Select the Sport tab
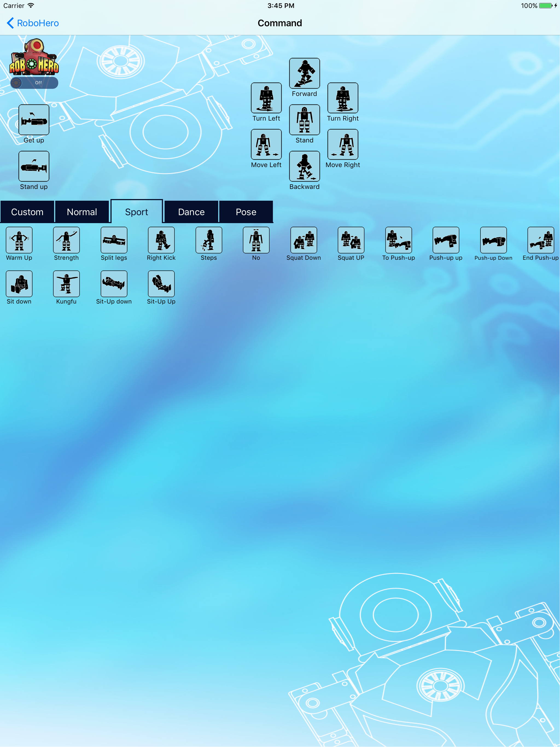Viewport: 560px width, 747px height. (x=137, y=212)
